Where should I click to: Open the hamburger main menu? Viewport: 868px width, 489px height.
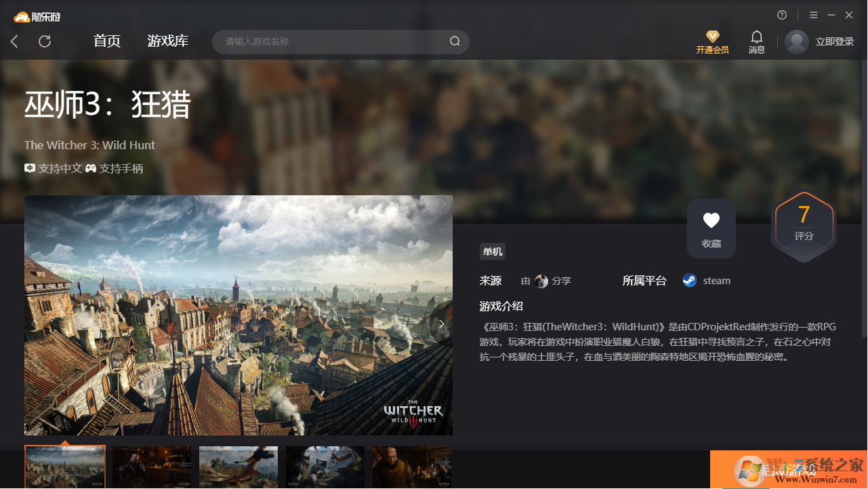tap(814, 15)
